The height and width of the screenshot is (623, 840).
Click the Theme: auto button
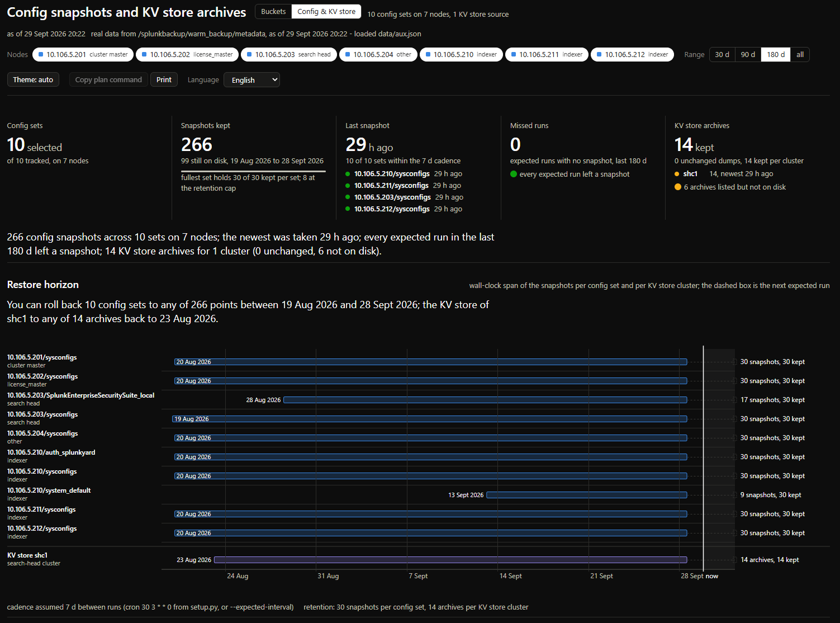tap(33, 79)
